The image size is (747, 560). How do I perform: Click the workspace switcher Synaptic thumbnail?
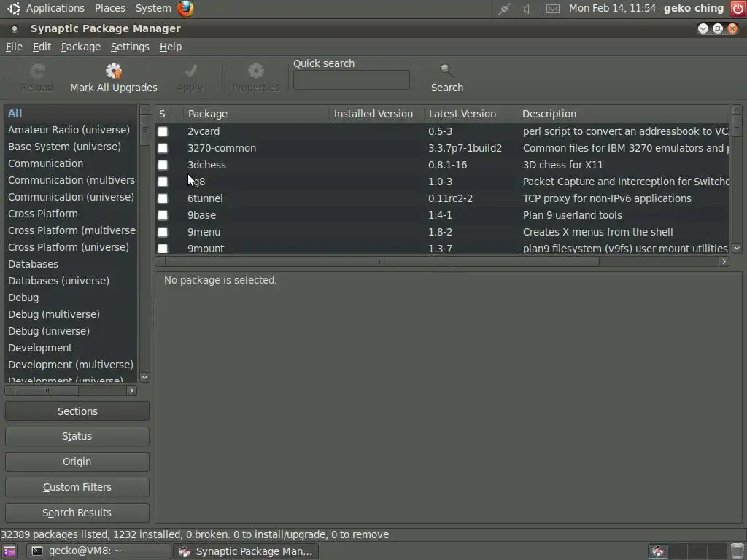point(658,551)
